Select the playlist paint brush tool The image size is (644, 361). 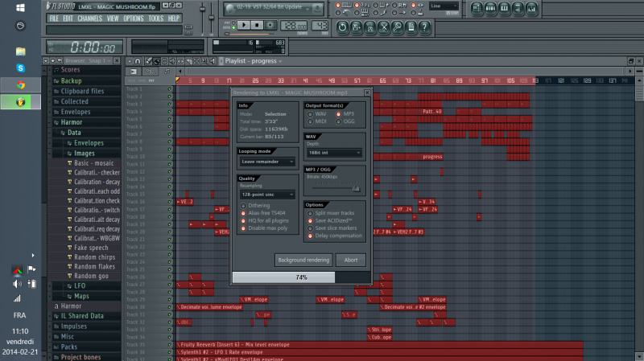[156, 61]
